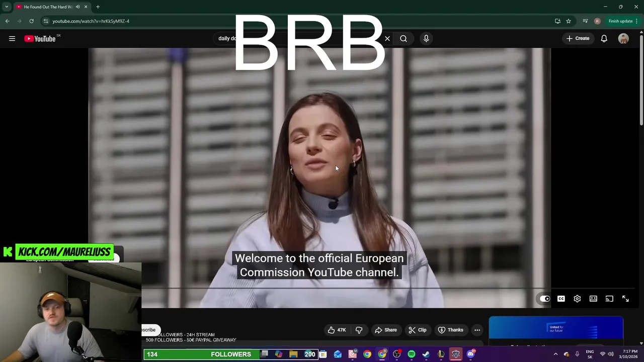Image resolution: width=644 pixels, height=362 pixels.
Task: Open the video player settings gear
Action: coord(577,299)
